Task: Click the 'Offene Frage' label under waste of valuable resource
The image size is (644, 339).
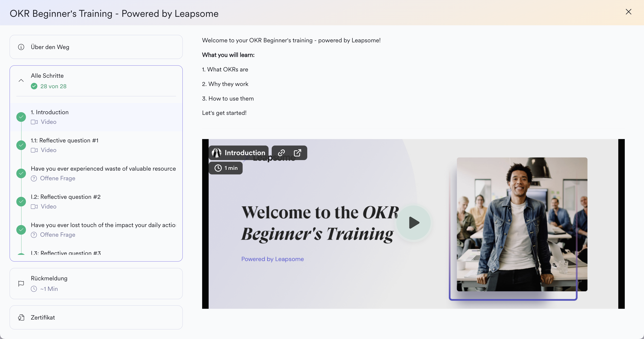Action: 57,178
